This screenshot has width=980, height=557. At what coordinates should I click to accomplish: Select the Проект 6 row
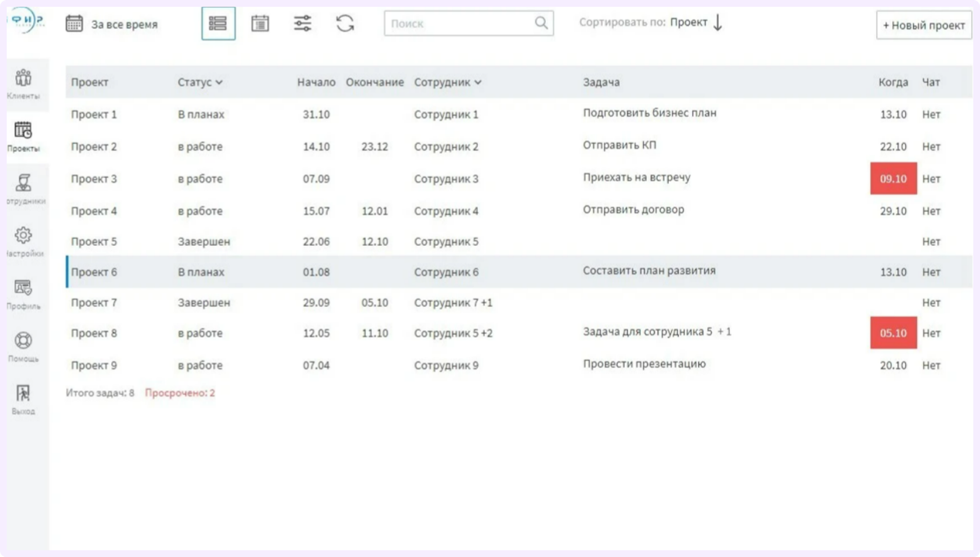[519, 272]
